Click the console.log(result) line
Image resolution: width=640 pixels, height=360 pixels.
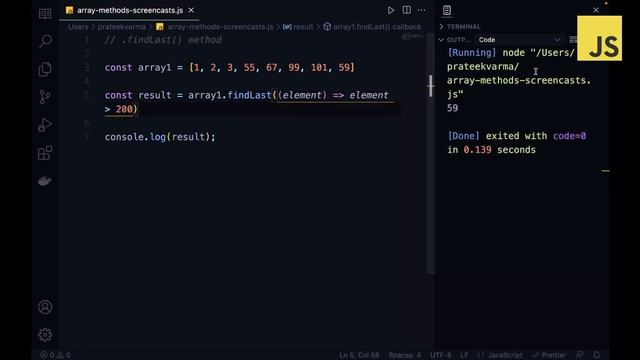[160, 137]
